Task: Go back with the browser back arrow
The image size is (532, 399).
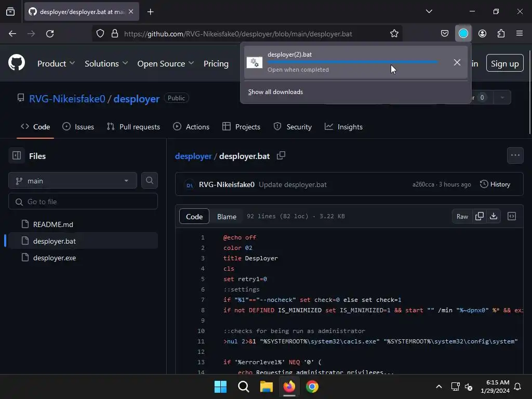Action: click(x=12, y=34)
